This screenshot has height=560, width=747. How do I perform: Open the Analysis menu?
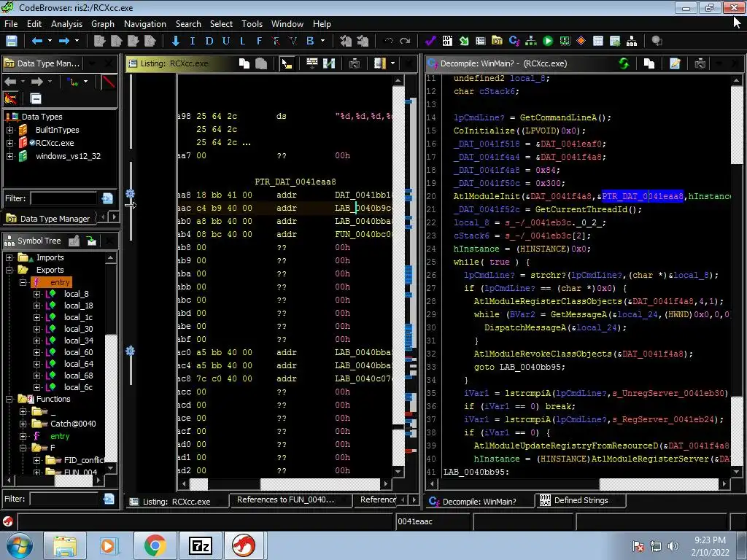point(66,24)
